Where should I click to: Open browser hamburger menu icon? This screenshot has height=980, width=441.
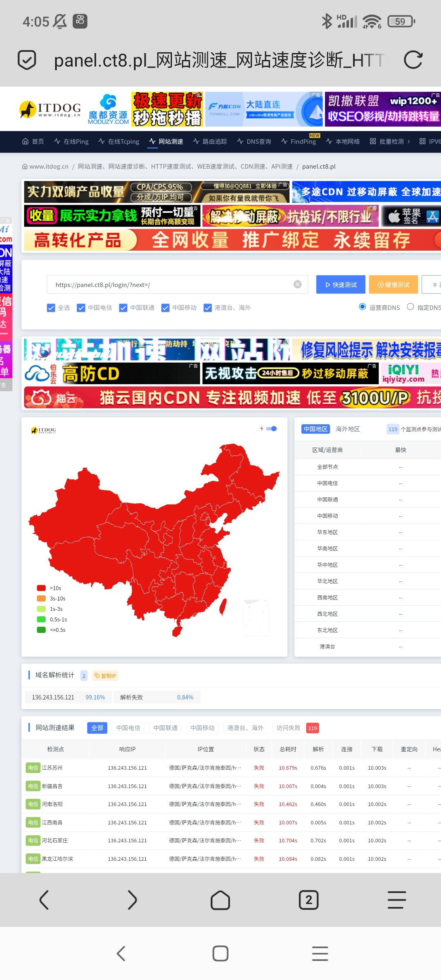click(x=397, y=900)
